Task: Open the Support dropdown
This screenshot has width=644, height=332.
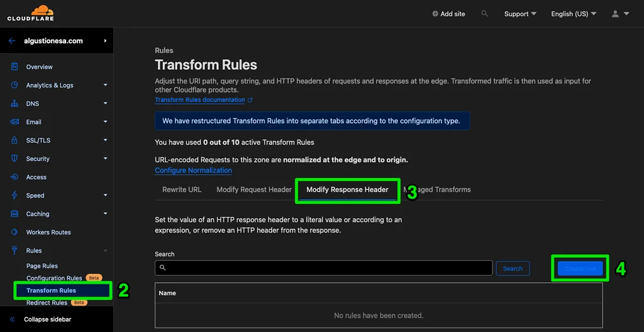Action: click(520, 14)
